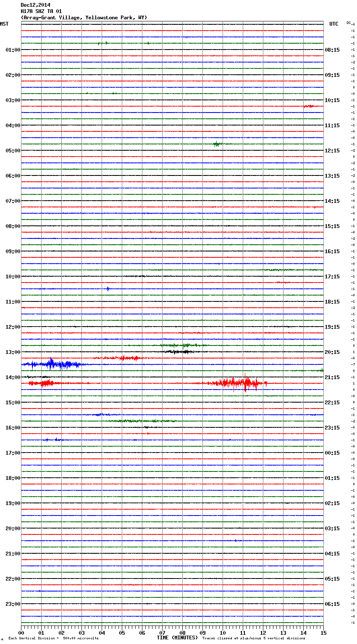Image resolution: width=357 pixels, height=644 pixels.
Task: Click the TIME (MINUTES) axis label
Action: coord(177,638)
